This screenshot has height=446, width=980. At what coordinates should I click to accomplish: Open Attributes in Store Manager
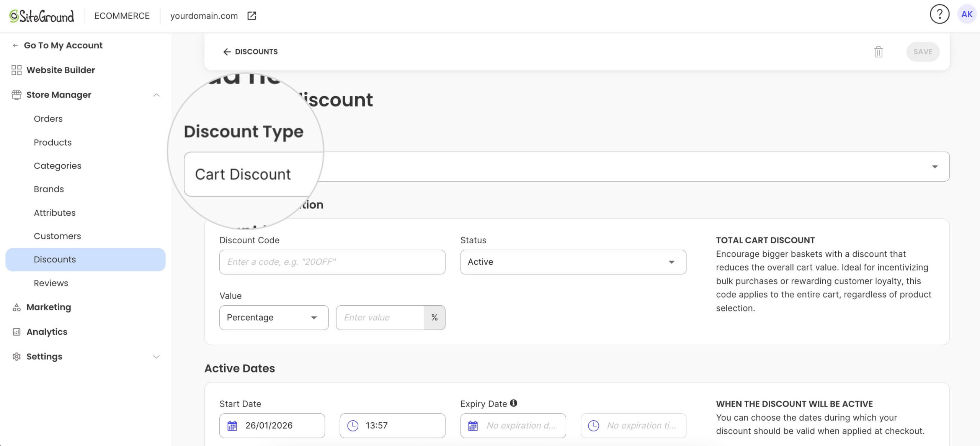point(55,213)
